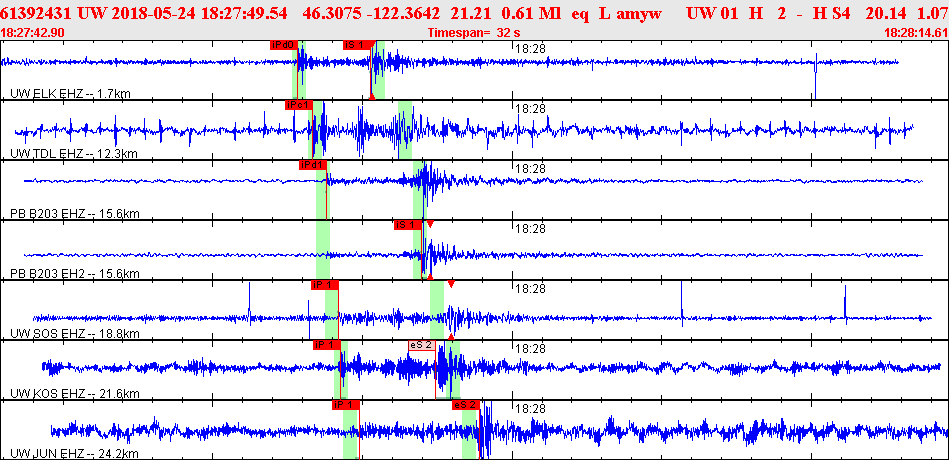Select the eS 2 pick on JUN trace
This screenshot has width=949, height=460.
point(466,405)
